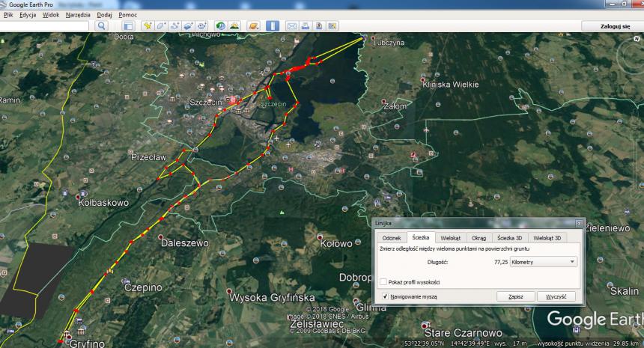This screenshot has height=348, width=644.
Task: Click the Kołbaskowo place marker dot
Action: tap(78, 198)
